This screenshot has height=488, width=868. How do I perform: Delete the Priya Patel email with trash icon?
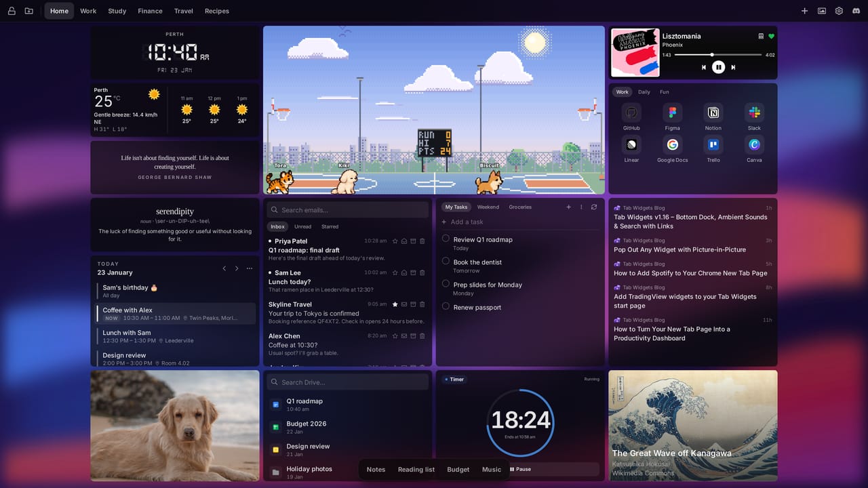(x=422, y=241)
